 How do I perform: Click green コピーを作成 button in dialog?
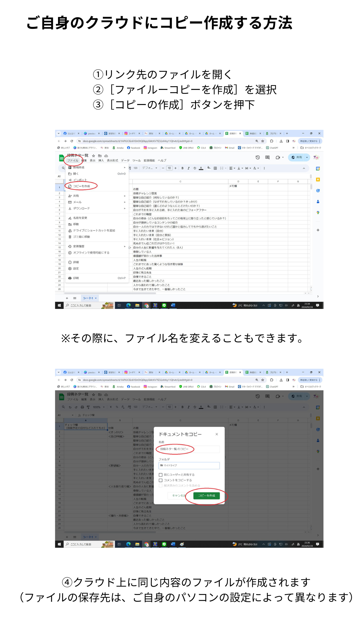206,495
